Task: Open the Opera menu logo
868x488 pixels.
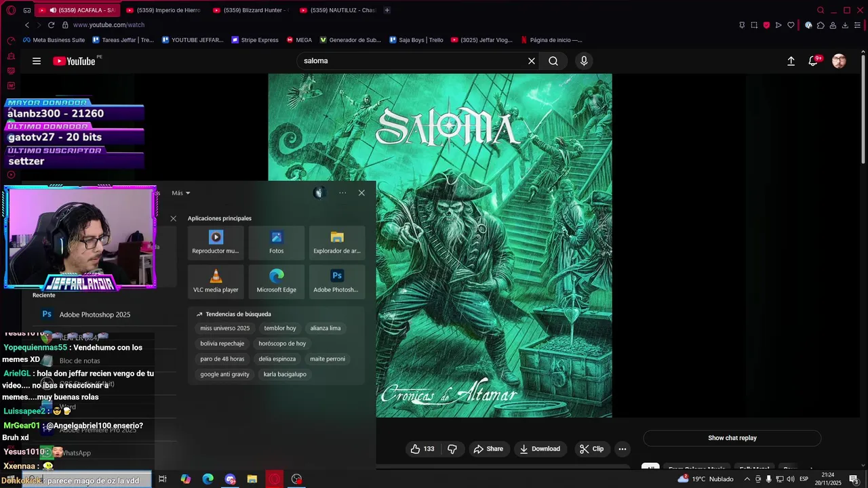Action: click(x=11, y=10)
